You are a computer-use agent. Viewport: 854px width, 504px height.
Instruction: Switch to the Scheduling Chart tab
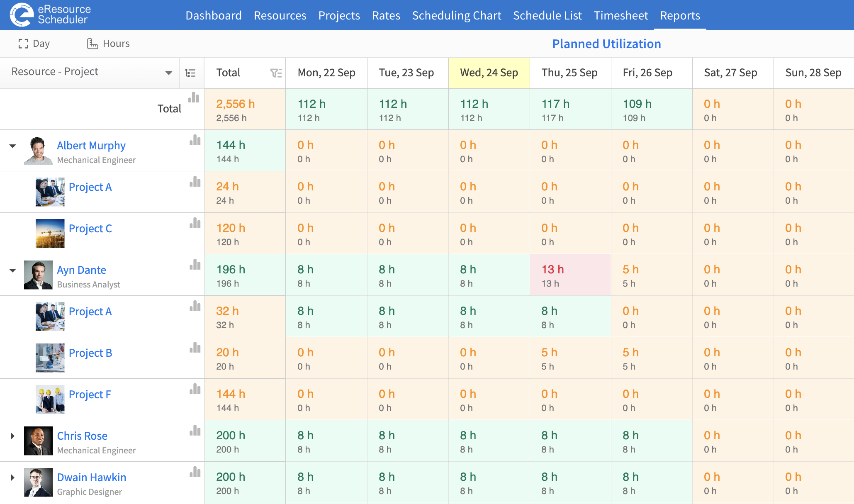(457, 15)
